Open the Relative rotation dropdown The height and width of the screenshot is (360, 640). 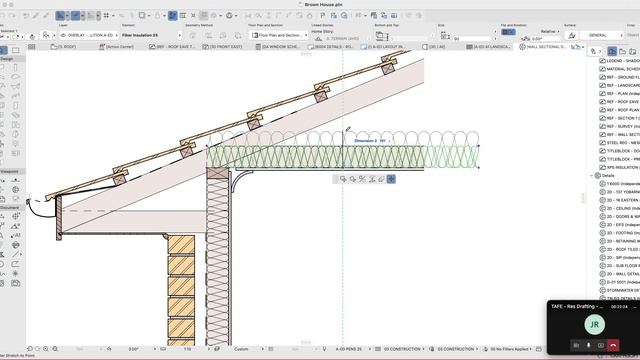549,31
